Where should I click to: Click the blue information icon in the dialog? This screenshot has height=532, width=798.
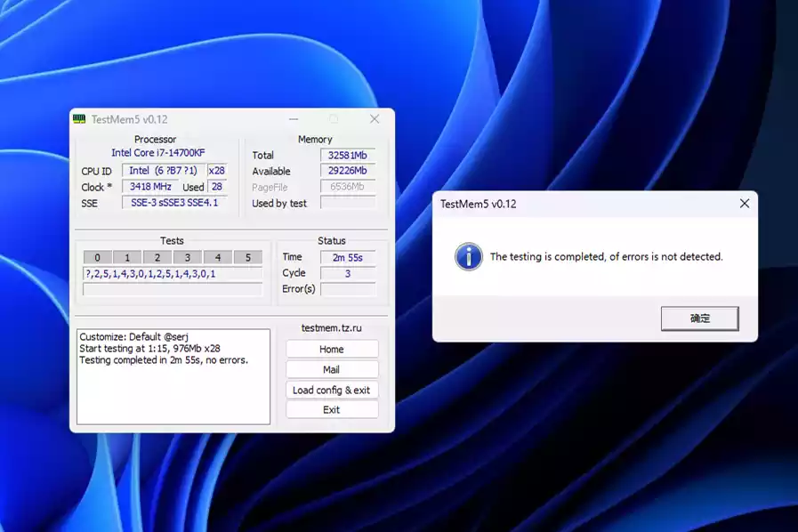468,256
